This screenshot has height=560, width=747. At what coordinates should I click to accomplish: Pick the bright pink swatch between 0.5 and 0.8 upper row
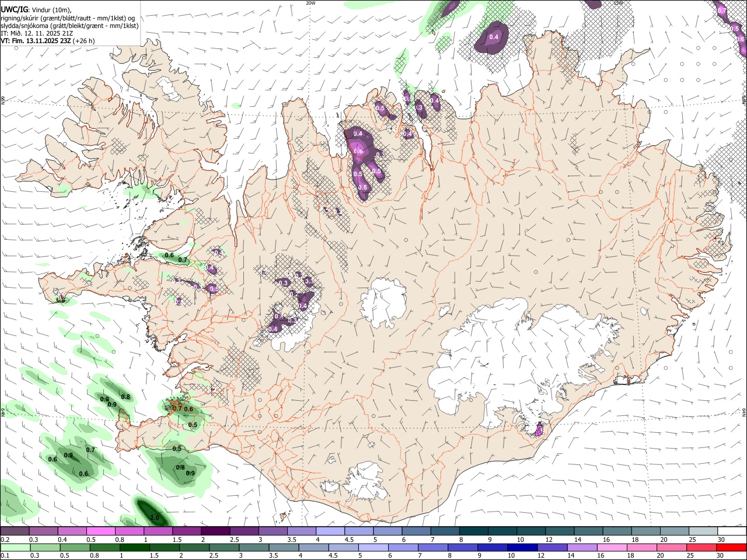(x=100, y=531)
